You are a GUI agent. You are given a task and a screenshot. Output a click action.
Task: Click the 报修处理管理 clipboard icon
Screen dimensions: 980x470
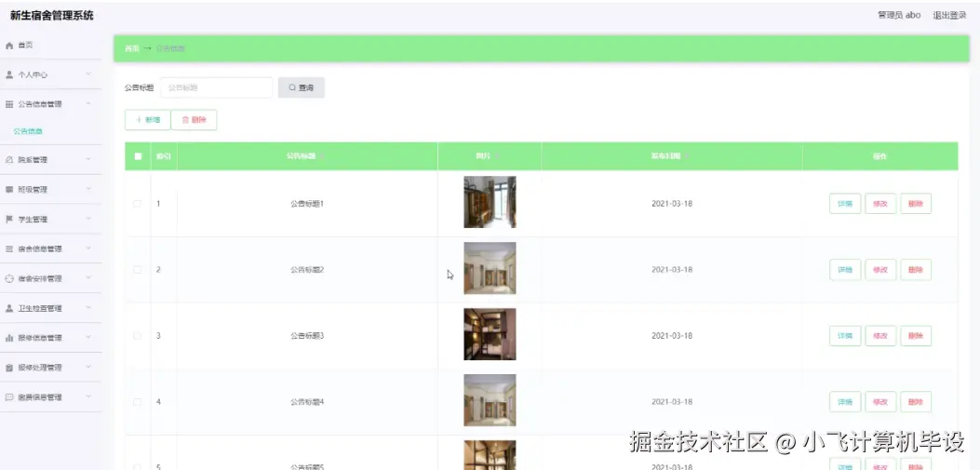9,368
